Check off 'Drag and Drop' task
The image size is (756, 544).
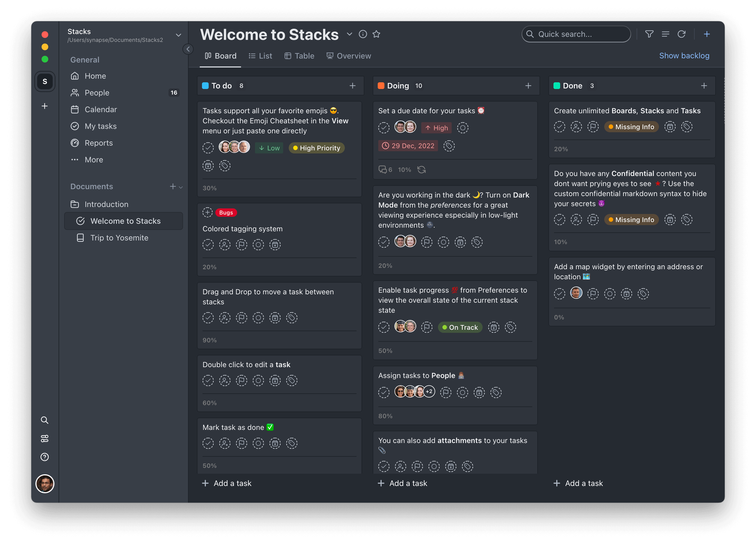tap(208, 318)
